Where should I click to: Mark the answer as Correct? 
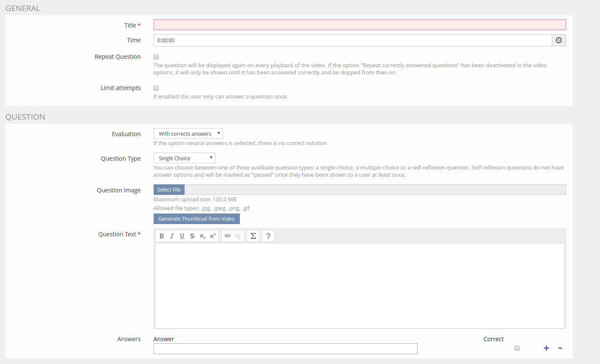coord(517,348)
